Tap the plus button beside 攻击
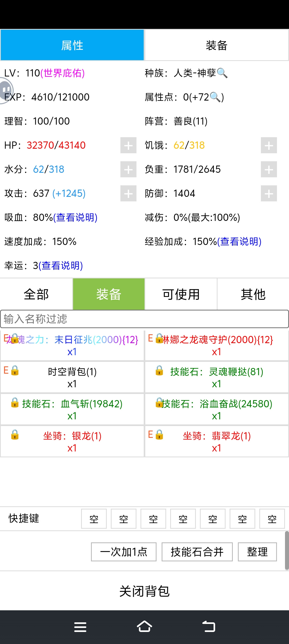Image resolution: width=289 pixels, height=644 pixels. coord(128,193)
